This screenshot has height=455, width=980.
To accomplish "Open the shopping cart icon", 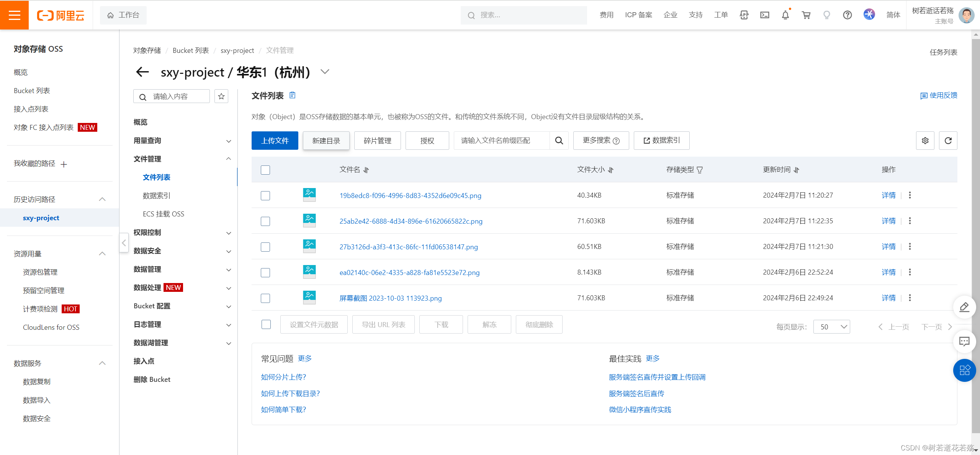I will point(806,15).
